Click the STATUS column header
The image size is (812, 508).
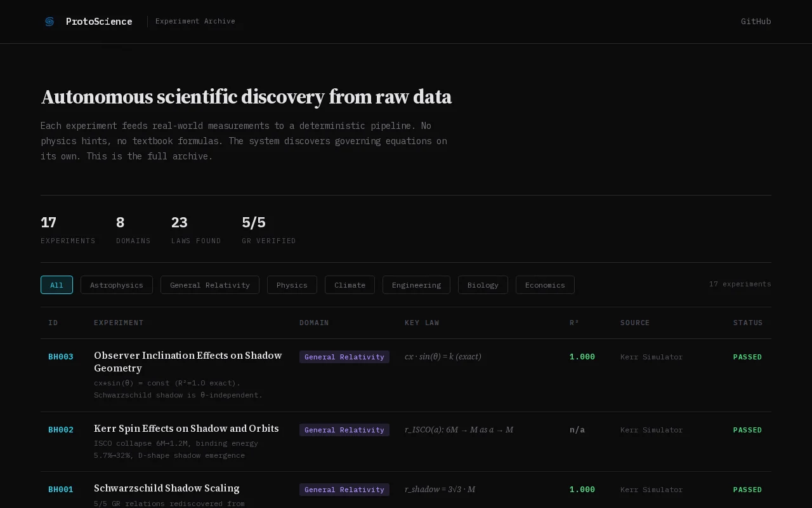click(748, 323)
